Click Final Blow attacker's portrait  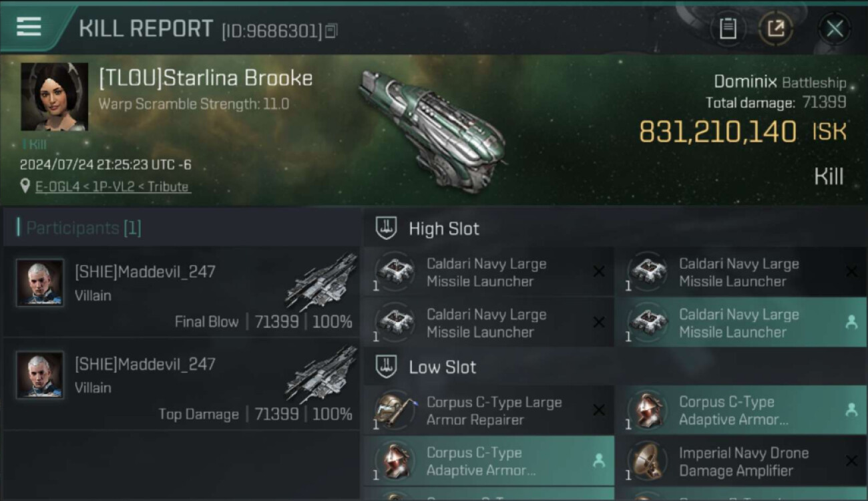[x=40, y=283]
